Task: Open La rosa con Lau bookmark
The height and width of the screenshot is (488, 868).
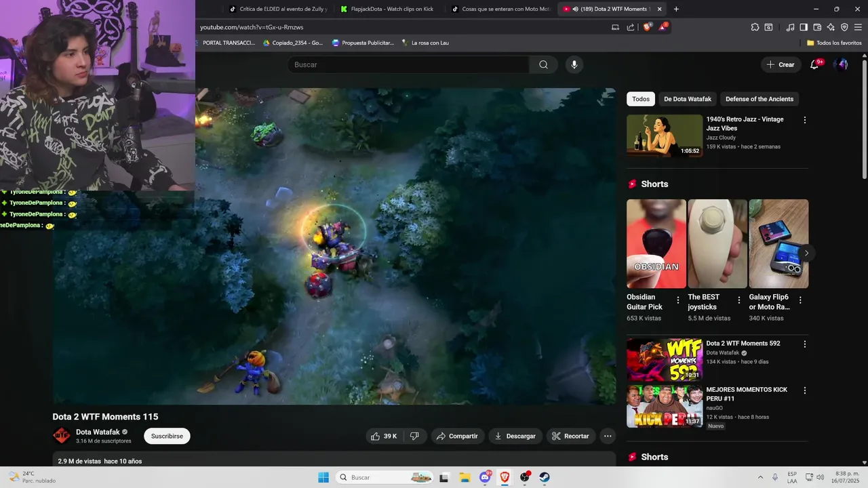Action: [425, 43]
